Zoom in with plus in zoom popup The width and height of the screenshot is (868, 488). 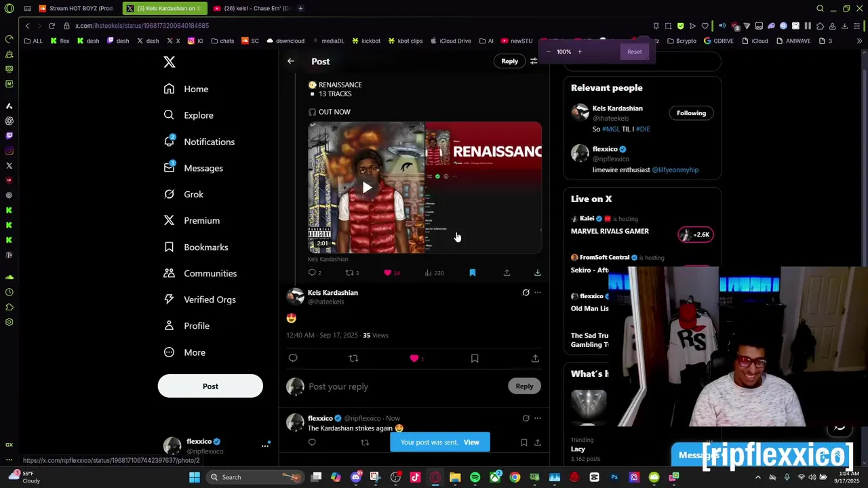click(580, 52)
